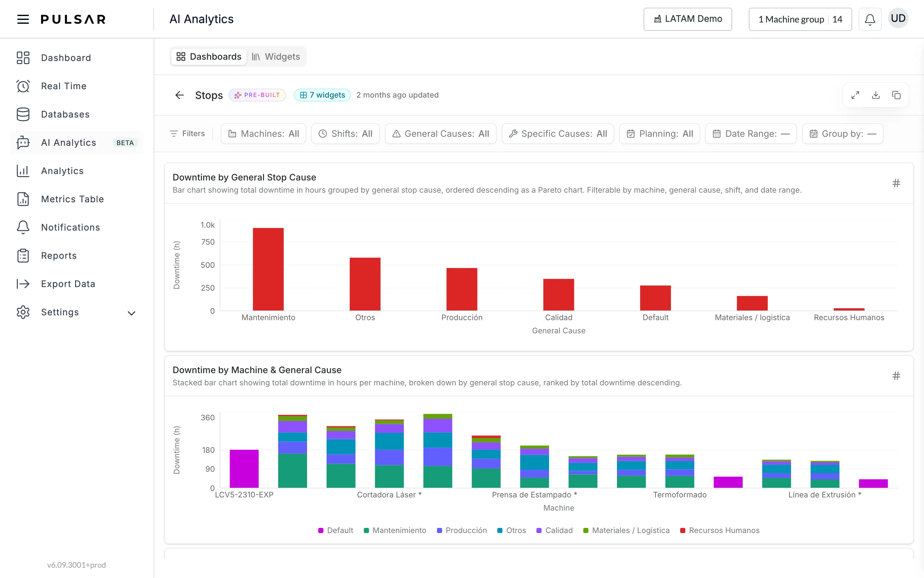Open the Group by filter
Screen dimensions: 924x578
coord(843,133)
